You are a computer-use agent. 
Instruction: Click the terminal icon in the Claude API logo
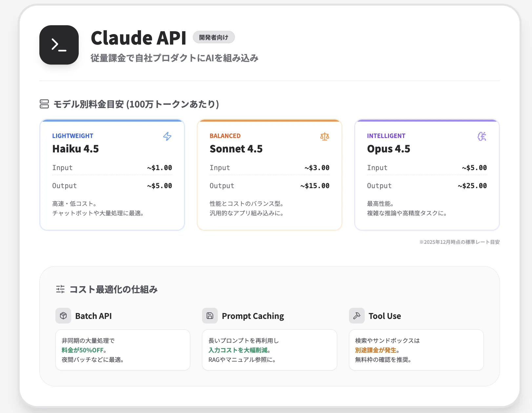coord(58,45)
